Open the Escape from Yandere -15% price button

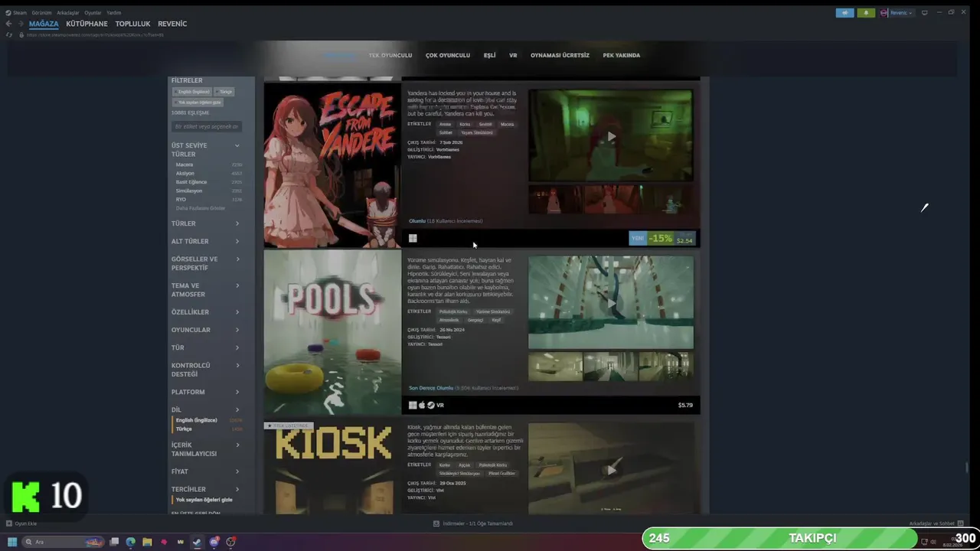pos(662,239)
